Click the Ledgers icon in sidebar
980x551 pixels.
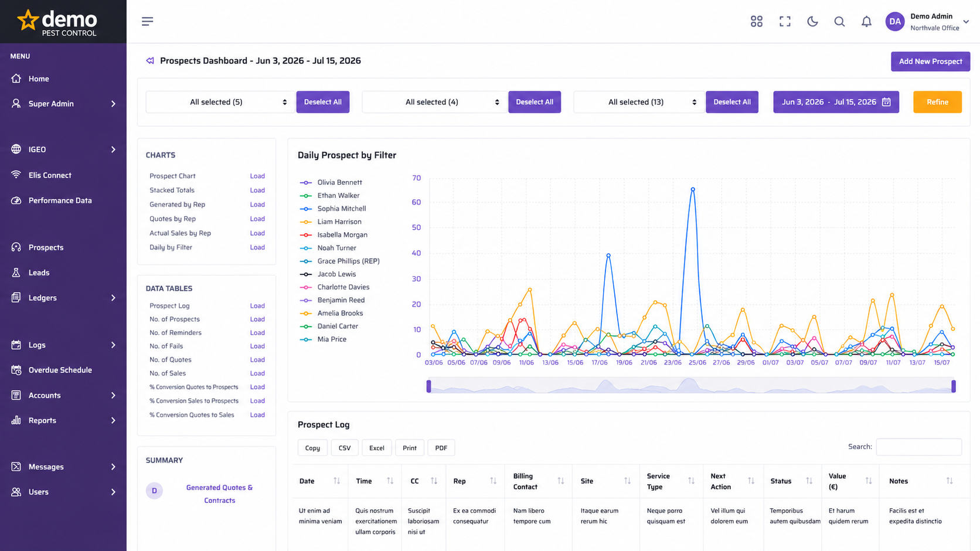[x=16, y=298]
